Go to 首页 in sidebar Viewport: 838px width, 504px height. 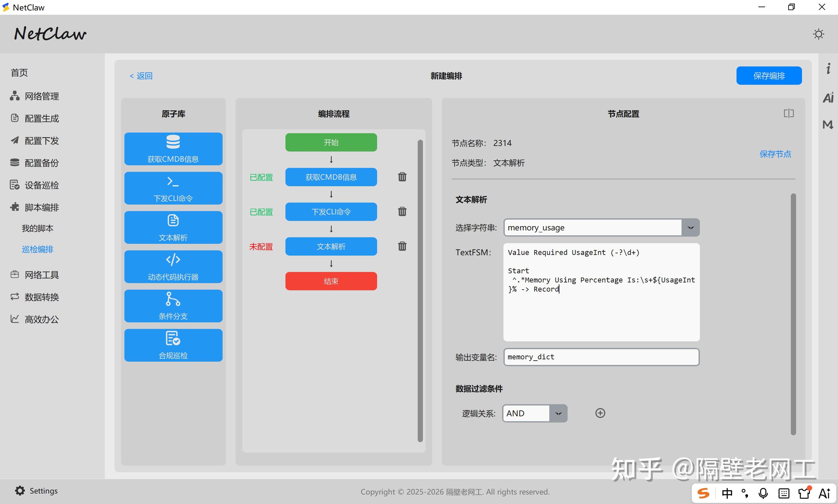point(19,73)
